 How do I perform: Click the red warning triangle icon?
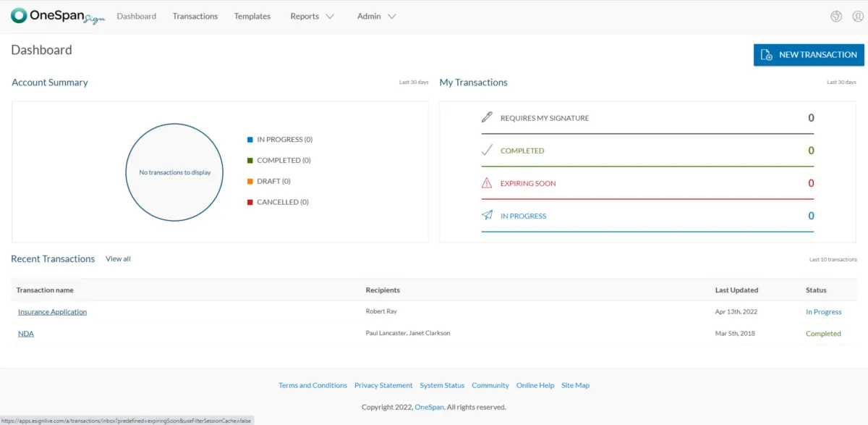[487, 183]
